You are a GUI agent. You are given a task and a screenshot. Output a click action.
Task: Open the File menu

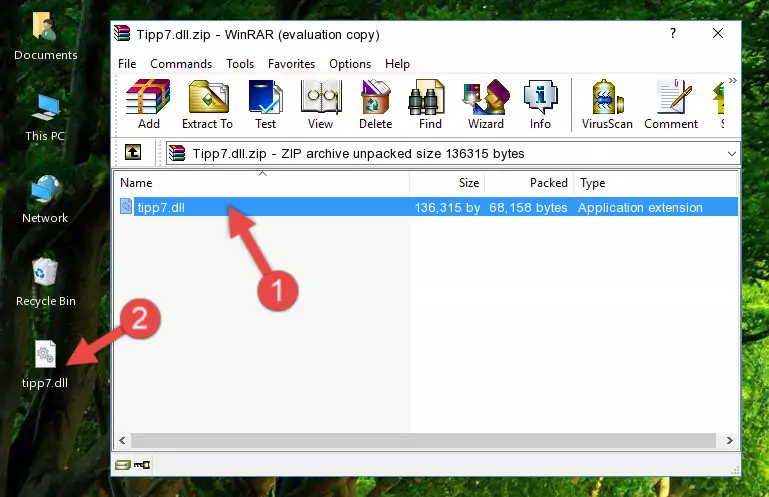[x=127, y=64]
